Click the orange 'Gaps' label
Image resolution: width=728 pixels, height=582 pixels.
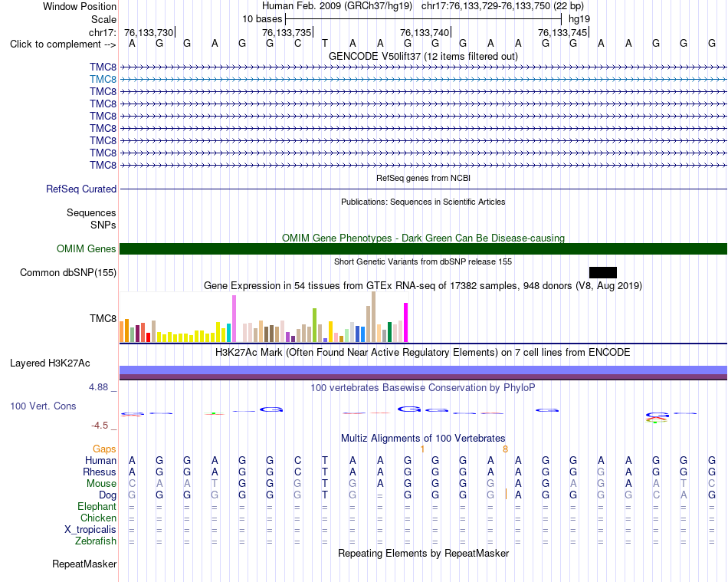tap(104, 449)
